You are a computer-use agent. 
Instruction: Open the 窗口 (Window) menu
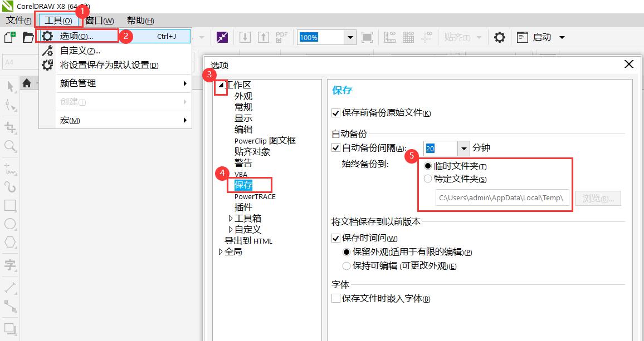coord(99,21)
